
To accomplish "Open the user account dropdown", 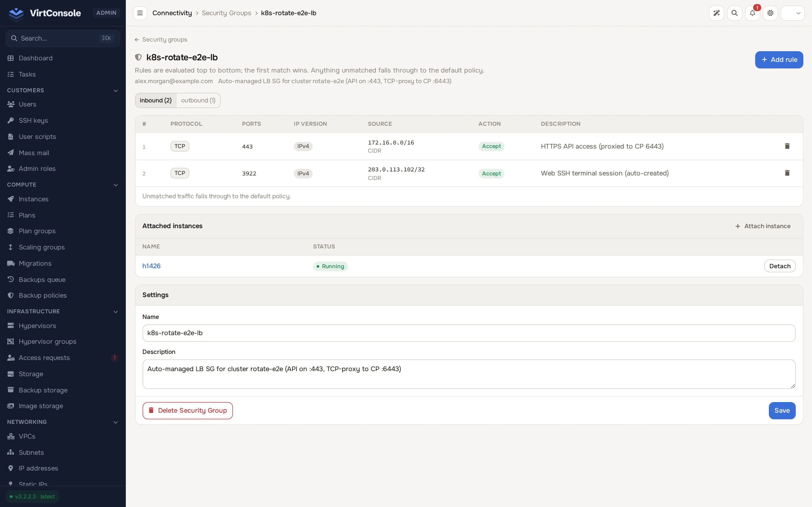I will click(x=792, y=13).
